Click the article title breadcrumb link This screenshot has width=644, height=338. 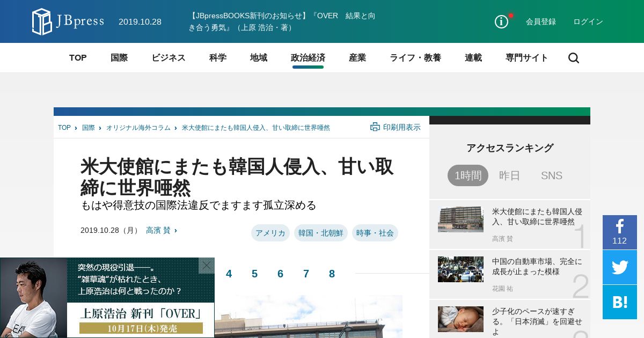(x=256, y=128)
